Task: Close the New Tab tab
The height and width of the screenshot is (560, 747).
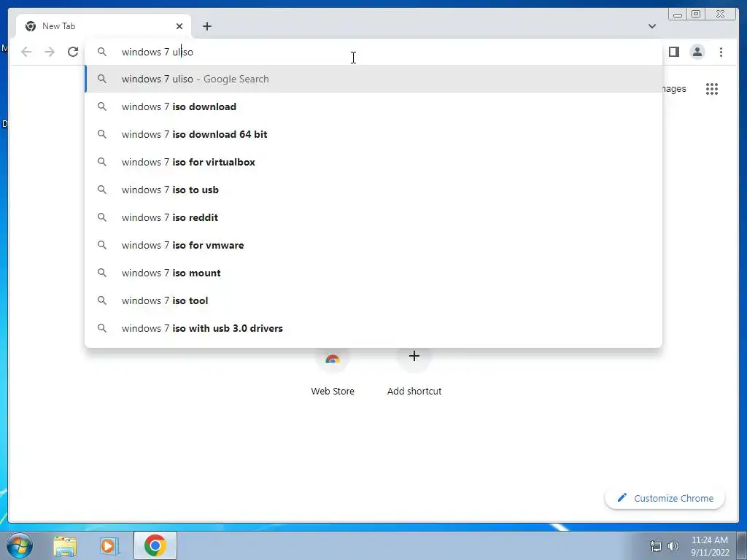Action: pyautogui.click(x=179, y=26)
